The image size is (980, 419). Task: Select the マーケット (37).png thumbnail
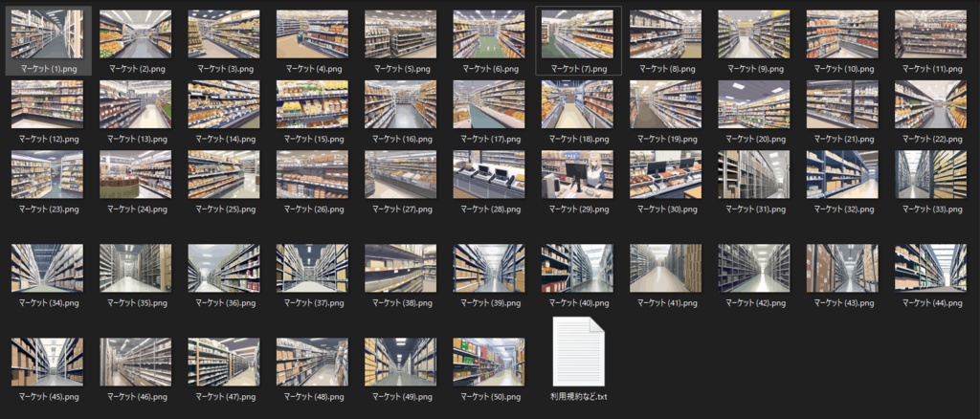point(313,268)
